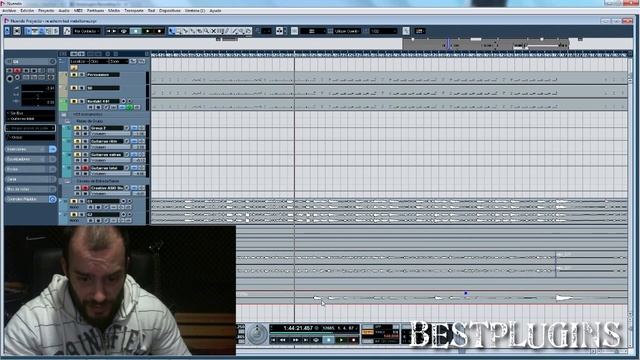The image size is (640, 360).
Task: Click the toolbar Cycle loop button
Action: coord(124,31)
